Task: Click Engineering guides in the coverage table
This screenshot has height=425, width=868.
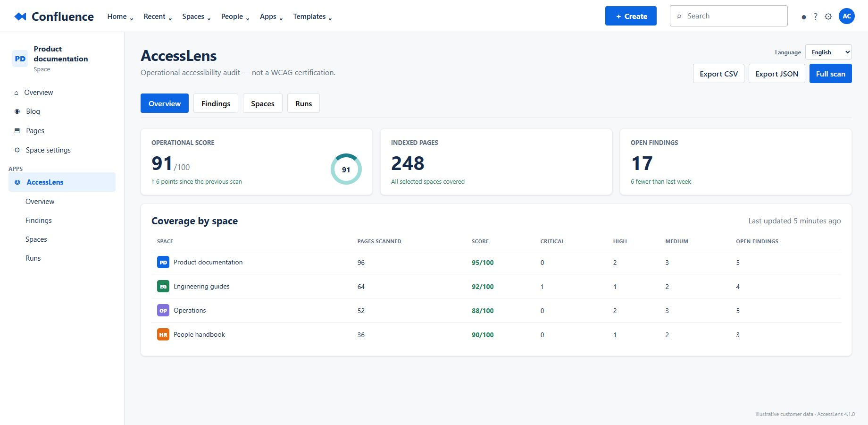Action: [201, 286]
